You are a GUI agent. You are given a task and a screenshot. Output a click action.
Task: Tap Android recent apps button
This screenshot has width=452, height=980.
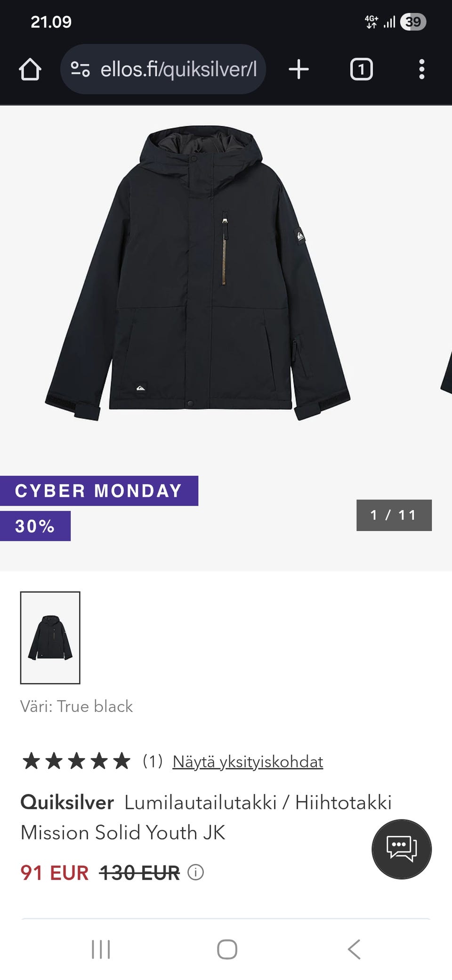101,949
